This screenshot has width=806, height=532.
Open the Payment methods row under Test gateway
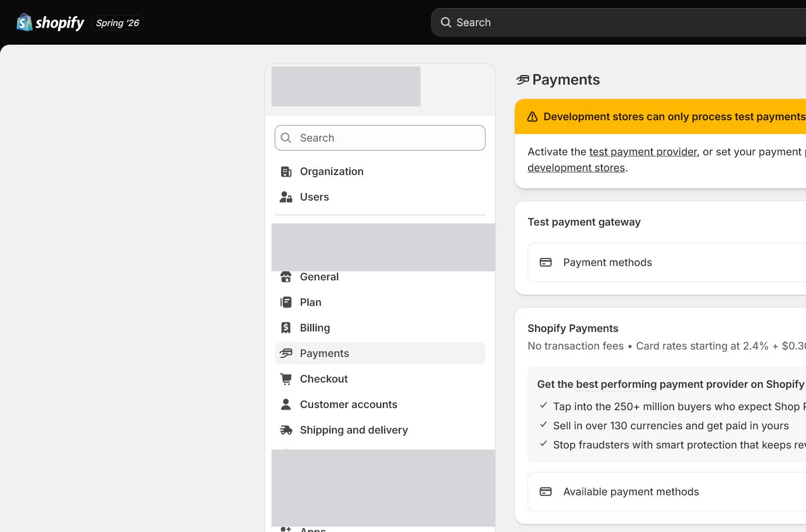click(667, 262)
